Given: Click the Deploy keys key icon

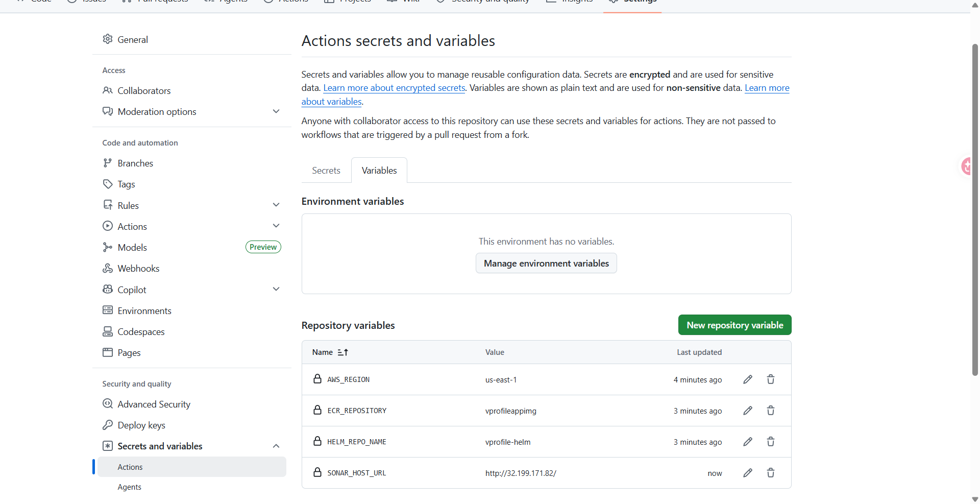Looking at the screenshot, I should tap(107, 425).
